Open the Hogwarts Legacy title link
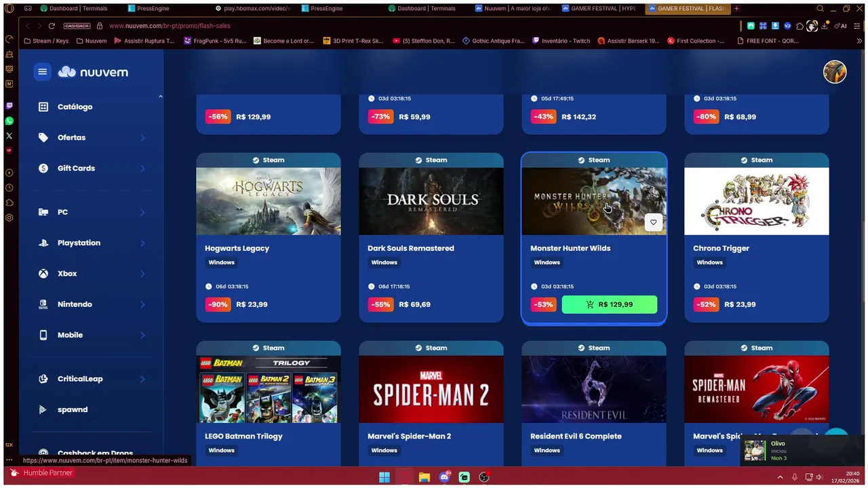 [x=237, y=248]
